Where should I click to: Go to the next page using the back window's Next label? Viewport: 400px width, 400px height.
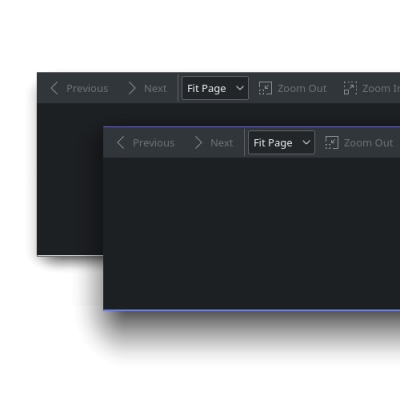point(155,88)
